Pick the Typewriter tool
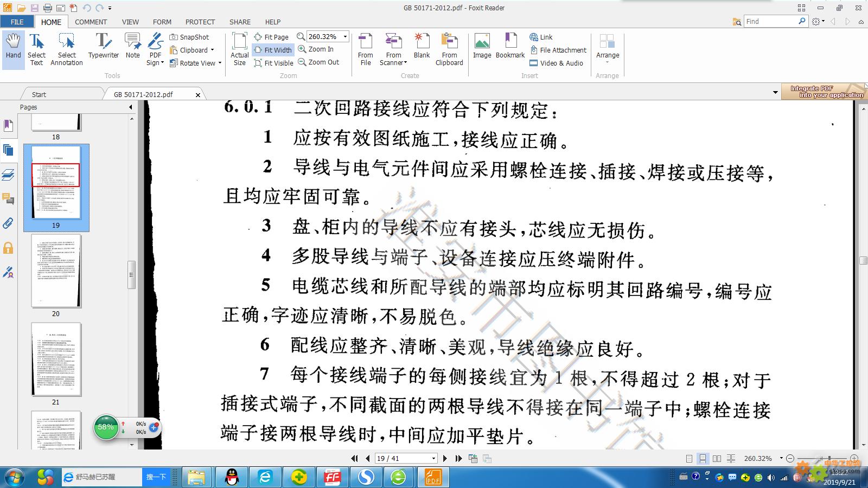Viewport: 868px width, 488px height. pos(103,46)
